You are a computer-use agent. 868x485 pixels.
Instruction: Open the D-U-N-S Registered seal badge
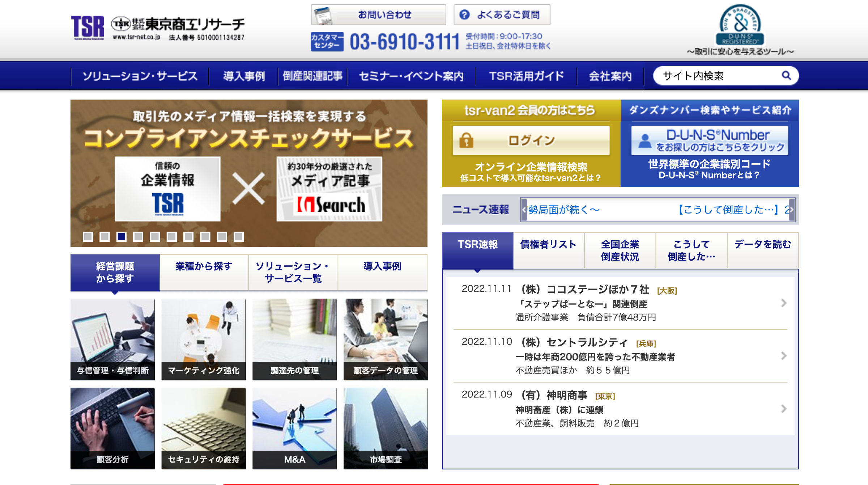740,25
